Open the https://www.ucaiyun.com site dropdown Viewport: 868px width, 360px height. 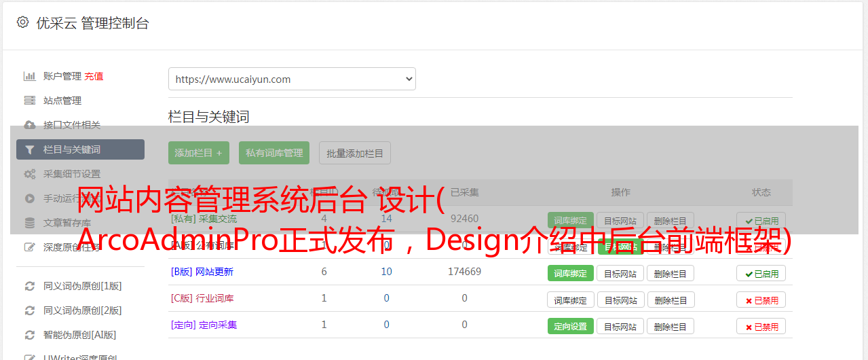pos(292,79)
